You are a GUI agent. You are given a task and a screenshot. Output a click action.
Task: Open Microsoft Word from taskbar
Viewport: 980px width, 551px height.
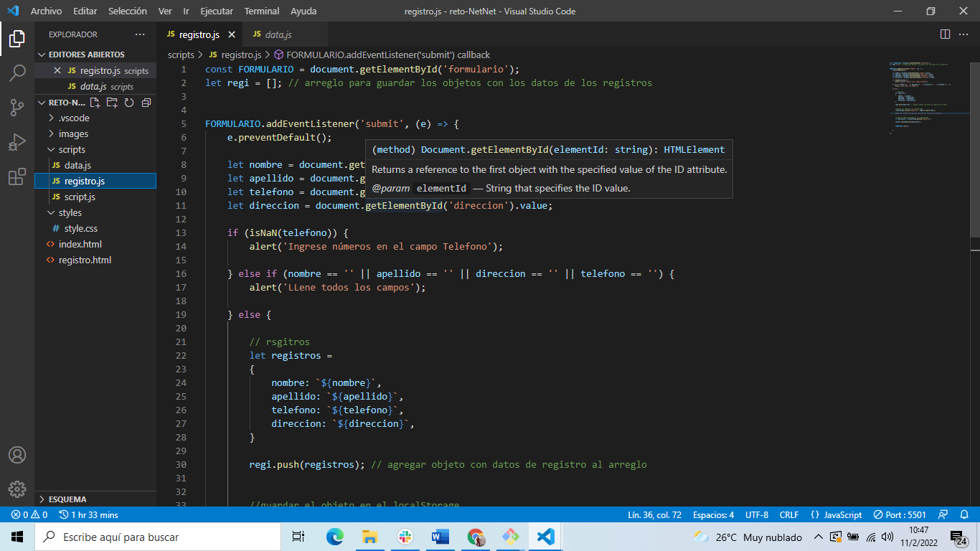point(440,537)
